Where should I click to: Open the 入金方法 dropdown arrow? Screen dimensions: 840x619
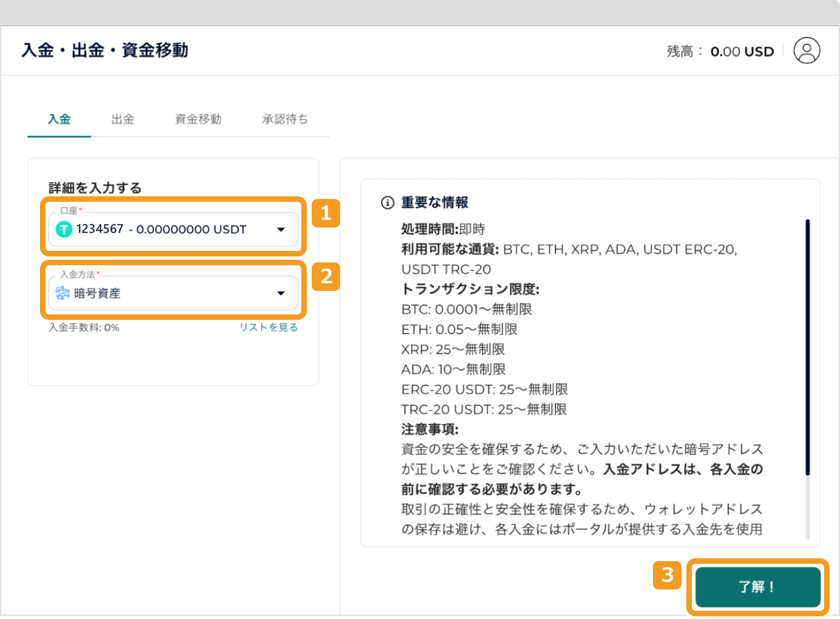tap(281, 293)
